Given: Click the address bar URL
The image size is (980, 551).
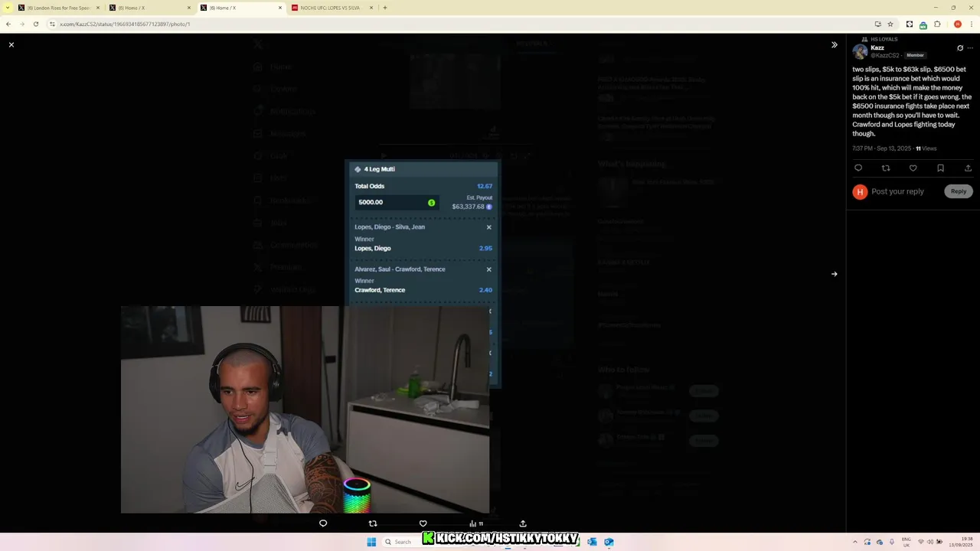Looking at the screenshot, I should tap(125, 24).
